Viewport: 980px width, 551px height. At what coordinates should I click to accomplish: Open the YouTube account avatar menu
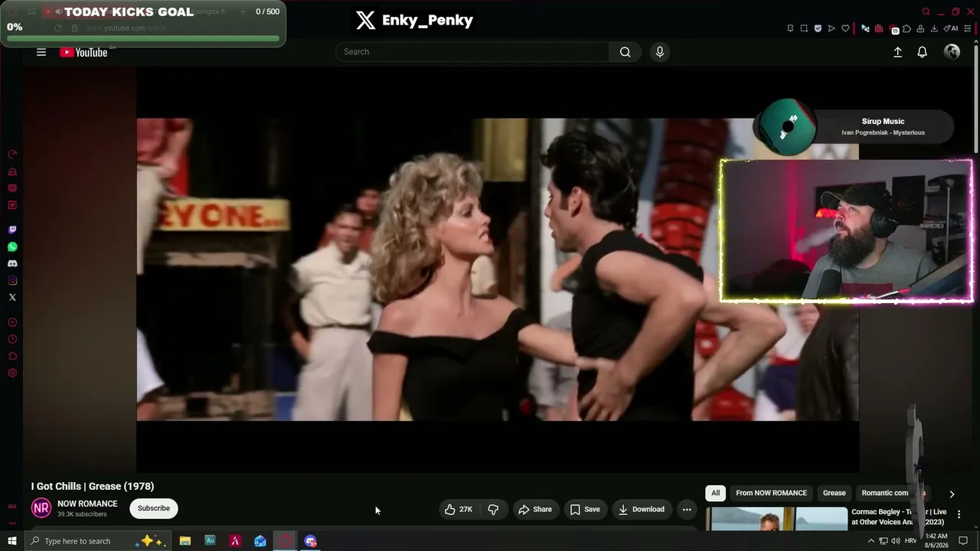tap(952, 52)
